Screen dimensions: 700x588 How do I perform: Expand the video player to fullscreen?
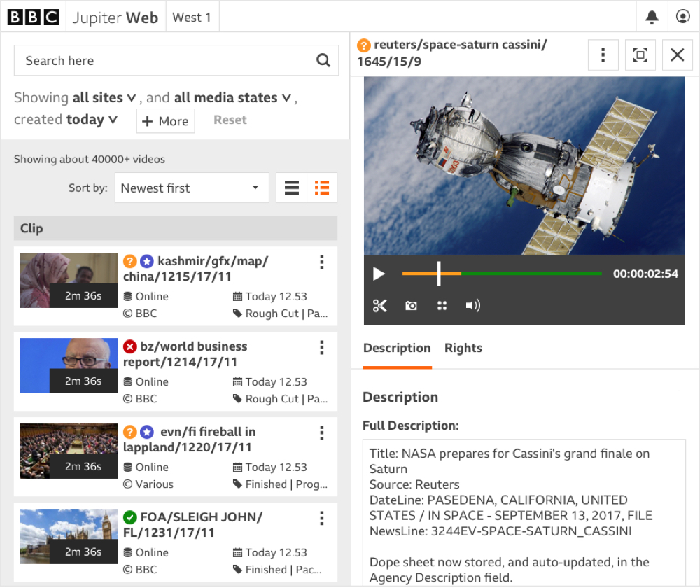tap(640, 54)
